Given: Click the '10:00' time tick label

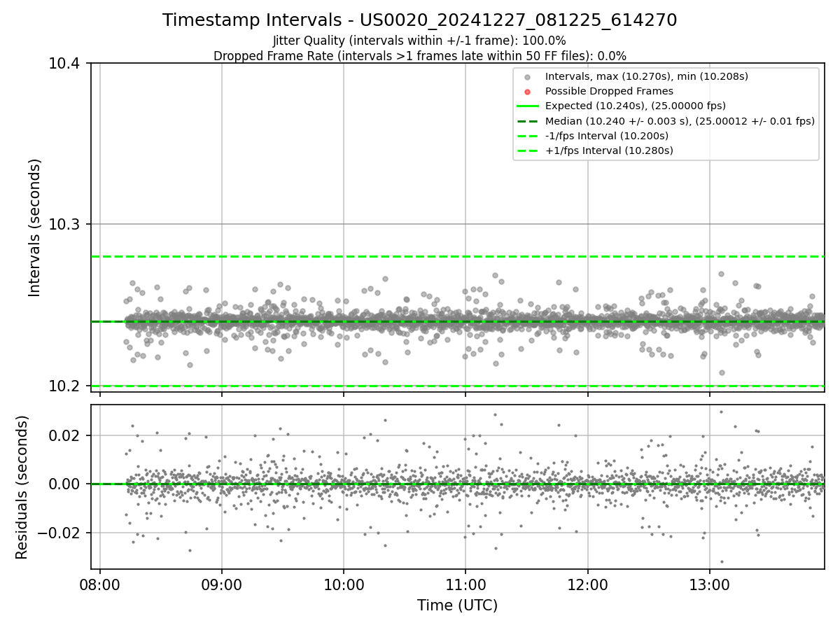Looking at the screenshot, I should point(344,585).
